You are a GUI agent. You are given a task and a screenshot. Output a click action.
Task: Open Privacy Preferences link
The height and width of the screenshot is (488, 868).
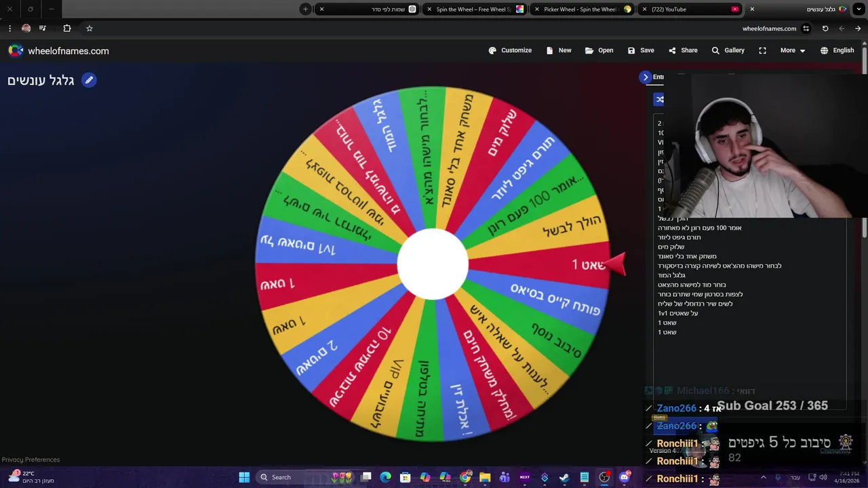point(31,460)
